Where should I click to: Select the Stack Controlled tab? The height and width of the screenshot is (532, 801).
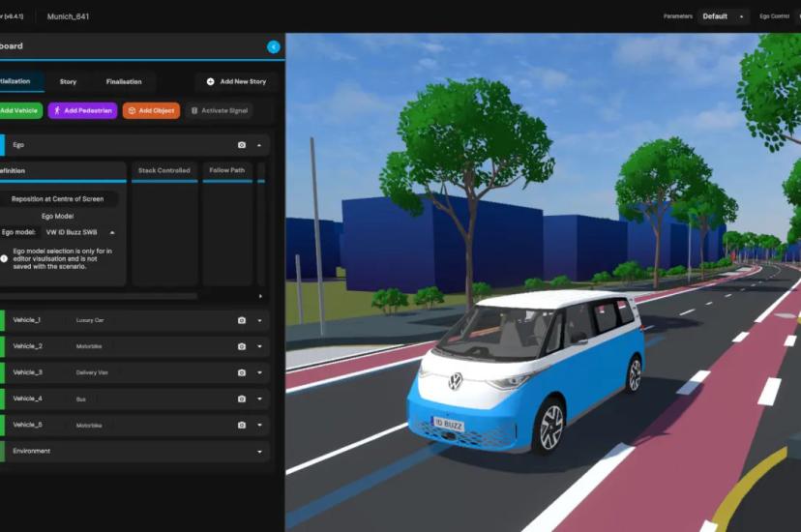pyautogui.click(x=164, y=171)
